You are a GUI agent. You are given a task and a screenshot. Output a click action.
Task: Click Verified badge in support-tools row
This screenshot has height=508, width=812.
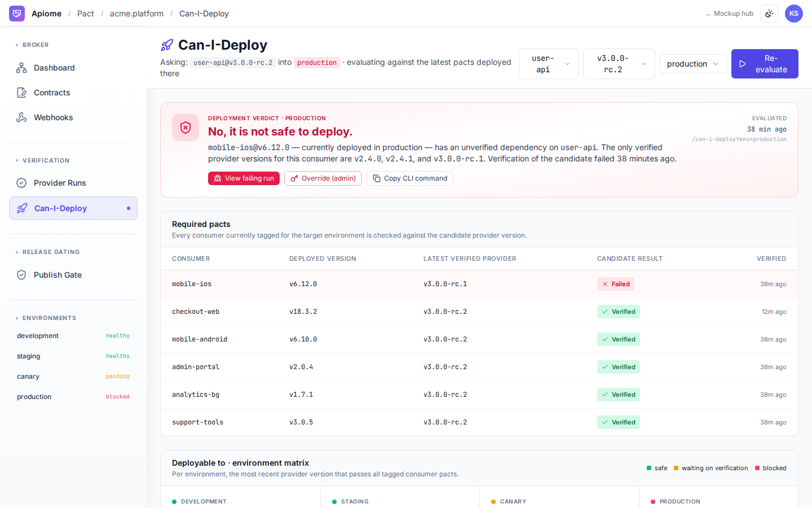619,422
